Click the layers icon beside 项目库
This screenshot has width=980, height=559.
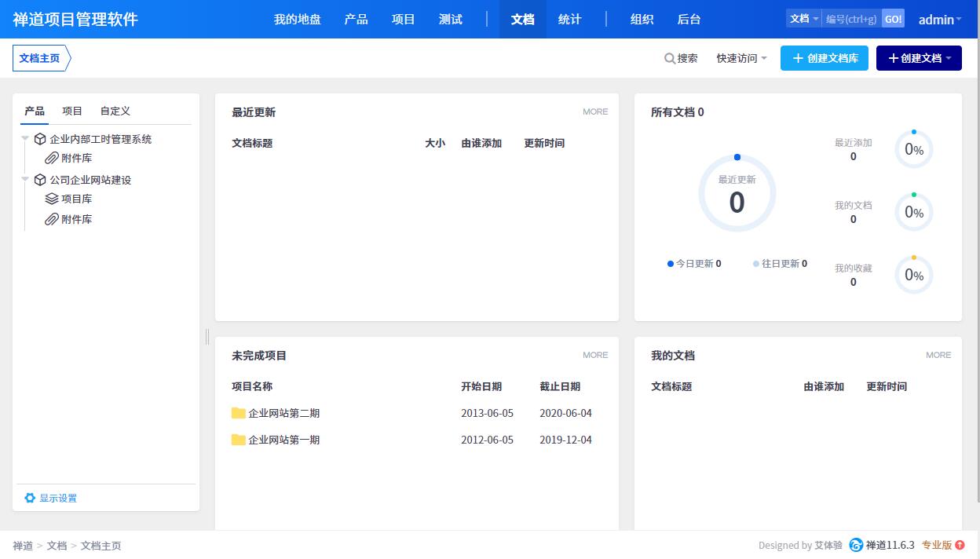click(x=52, y=199)
